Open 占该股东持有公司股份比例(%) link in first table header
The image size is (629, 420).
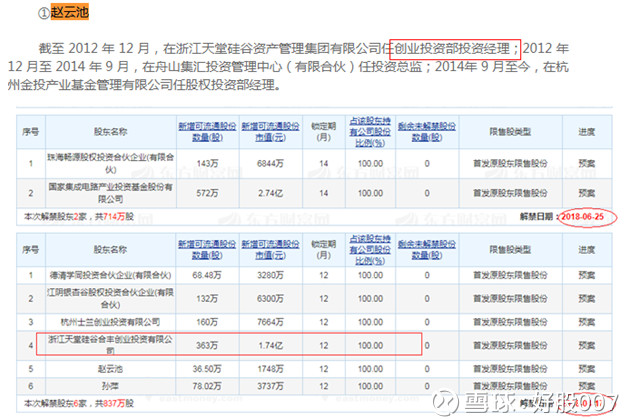click(x=370, y=132)
